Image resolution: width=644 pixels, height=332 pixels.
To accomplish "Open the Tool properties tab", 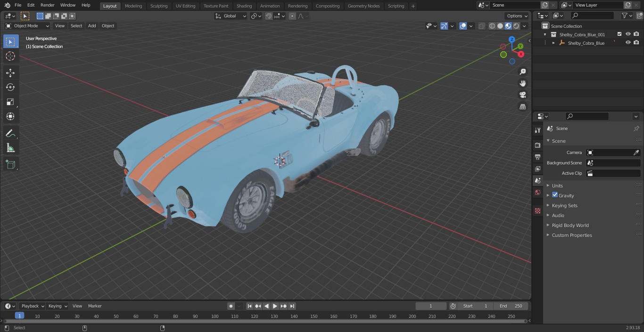I will 537,130.
